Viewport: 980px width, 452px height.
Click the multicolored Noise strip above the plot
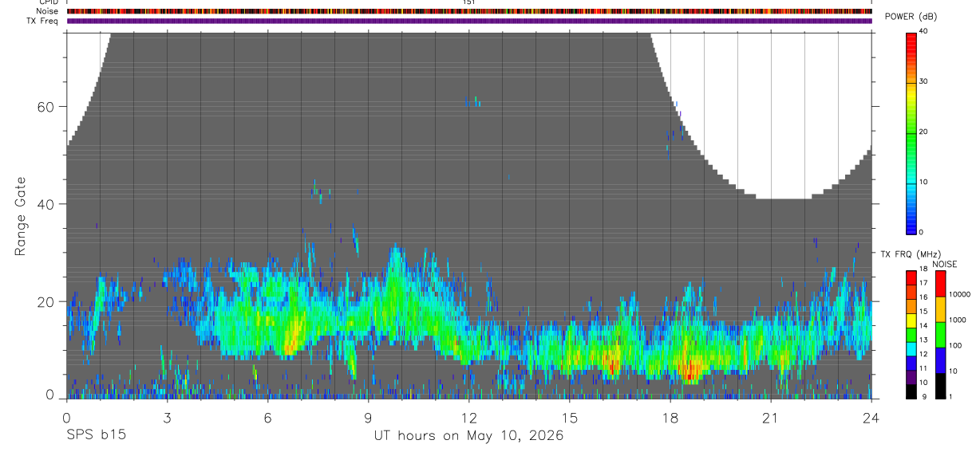tap(469, 11)
